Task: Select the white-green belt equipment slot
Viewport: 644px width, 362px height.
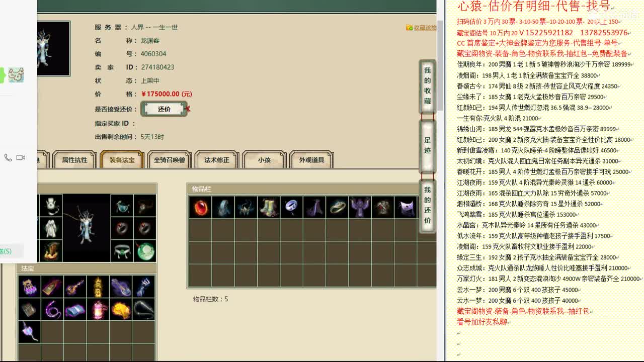Action: point(122,251)
